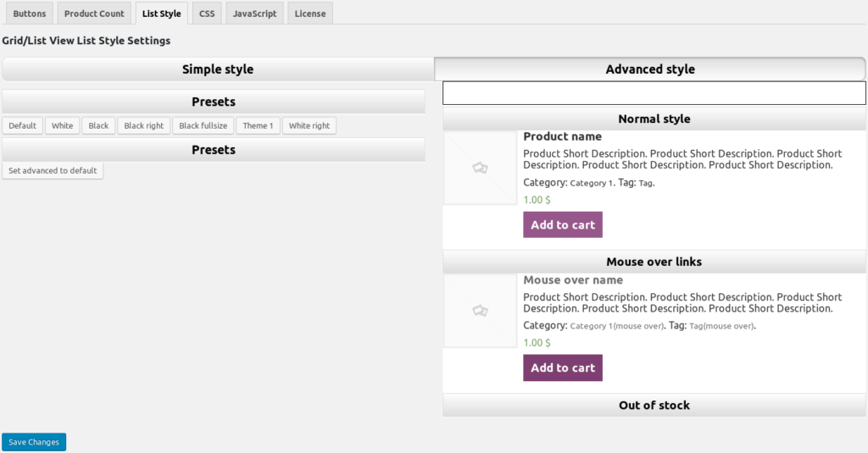
Task: Apply the Default preset
Action: tap(23, 126)
